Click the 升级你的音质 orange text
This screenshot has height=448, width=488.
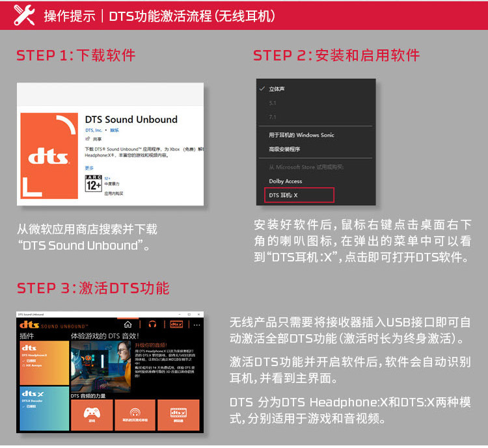[151, 345]
